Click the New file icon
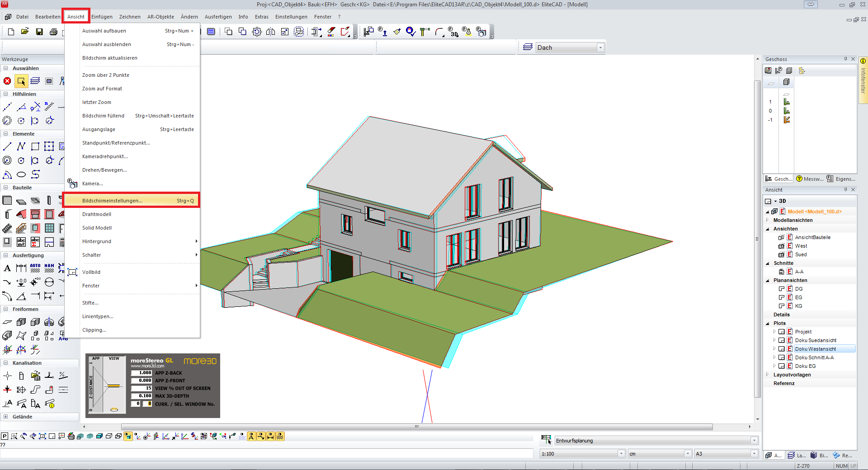 11,32
